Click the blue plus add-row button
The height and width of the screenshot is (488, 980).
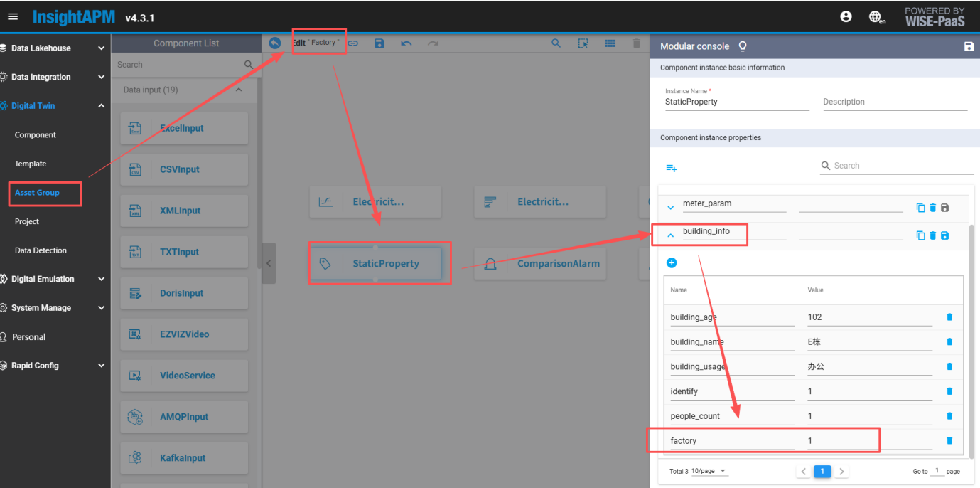[672, 263]
